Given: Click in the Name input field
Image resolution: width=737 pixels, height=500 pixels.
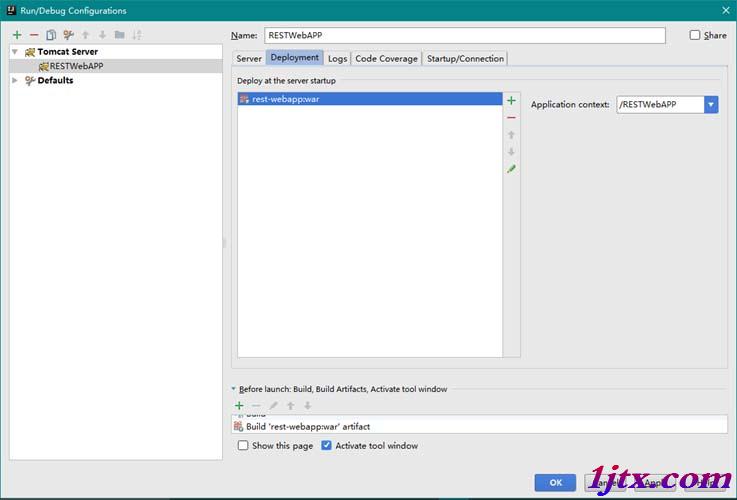Looking at the screenshot, I should (465, 35).
